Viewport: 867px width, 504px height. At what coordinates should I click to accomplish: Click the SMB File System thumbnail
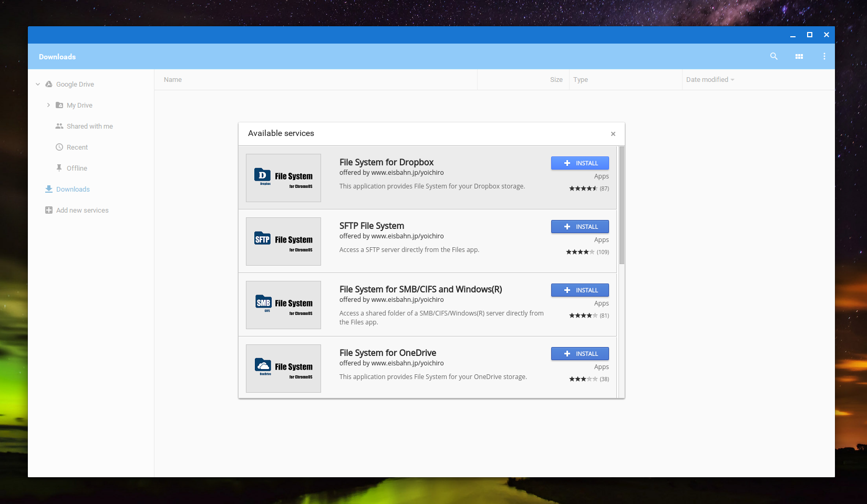[x=283, y=305]
